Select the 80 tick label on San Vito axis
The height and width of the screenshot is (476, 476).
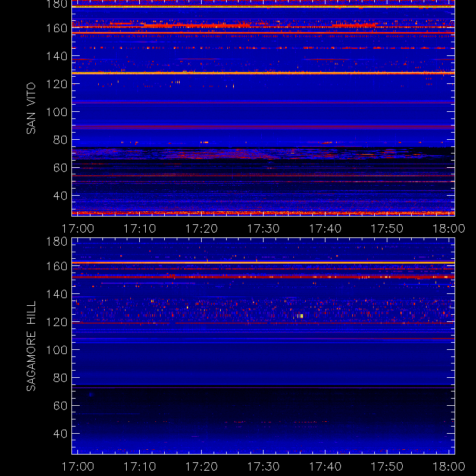(60, 140)
